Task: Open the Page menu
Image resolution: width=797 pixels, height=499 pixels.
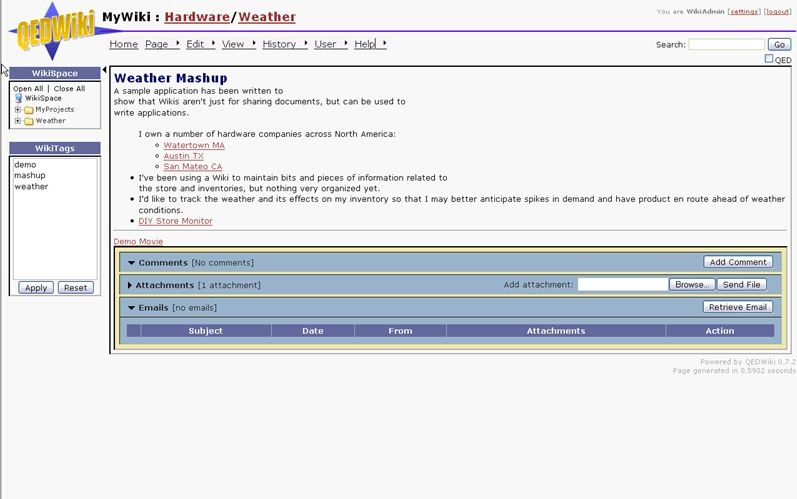Action: pos(157,44)
